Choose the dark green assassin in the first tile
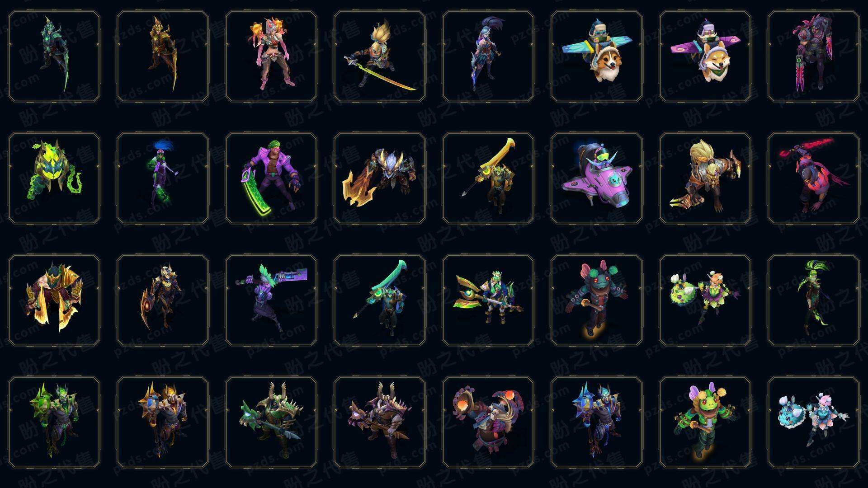Screen dimensions: 868x488 click(x=54, y=56)
